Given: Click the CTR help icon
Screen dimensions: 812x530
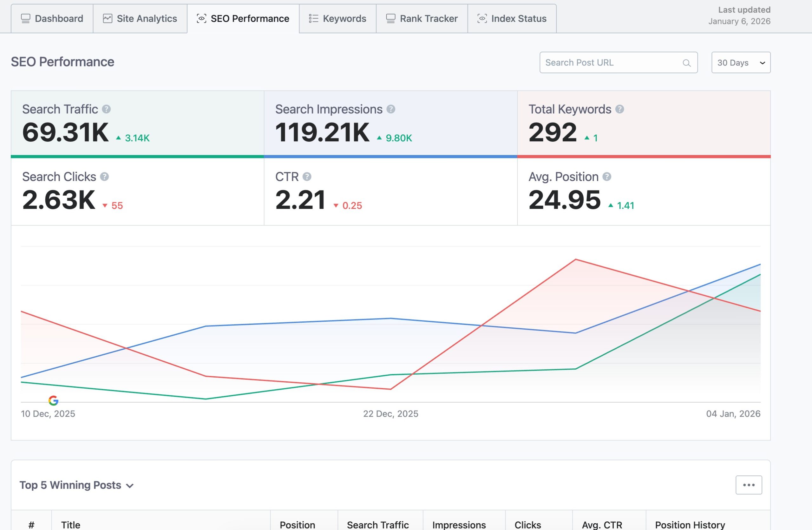Looking at the screenshot, I should coord(306,177).
